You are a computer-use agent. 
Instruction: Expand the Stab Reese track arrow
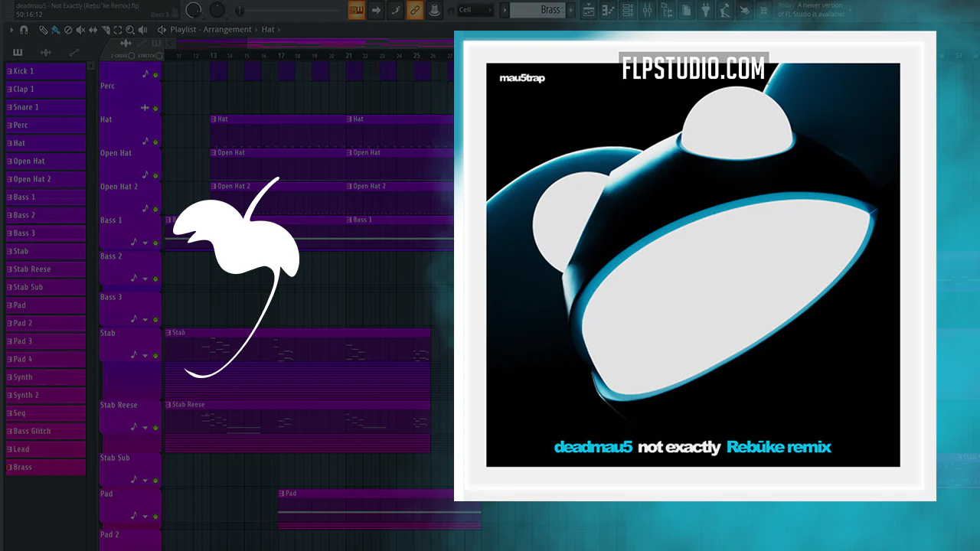[145, 428]
